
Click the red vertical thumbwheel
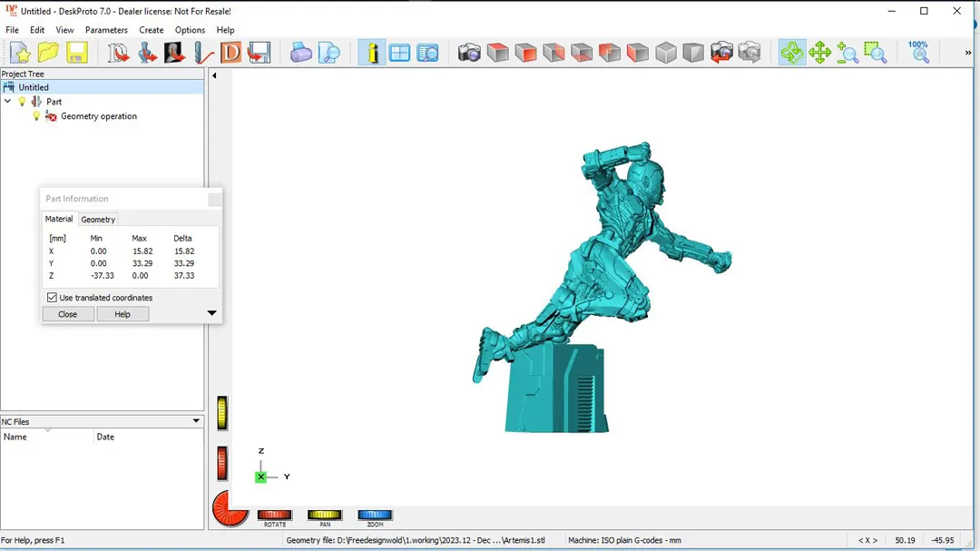click(x=222, y=464)
